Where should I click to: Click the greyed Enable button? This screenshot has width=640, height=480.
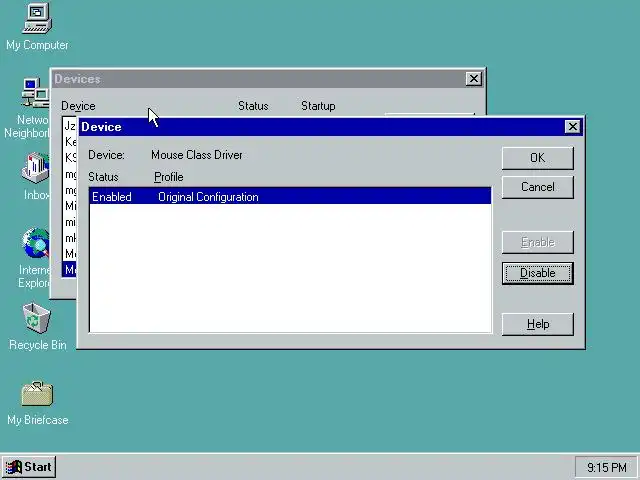[538, 242]
